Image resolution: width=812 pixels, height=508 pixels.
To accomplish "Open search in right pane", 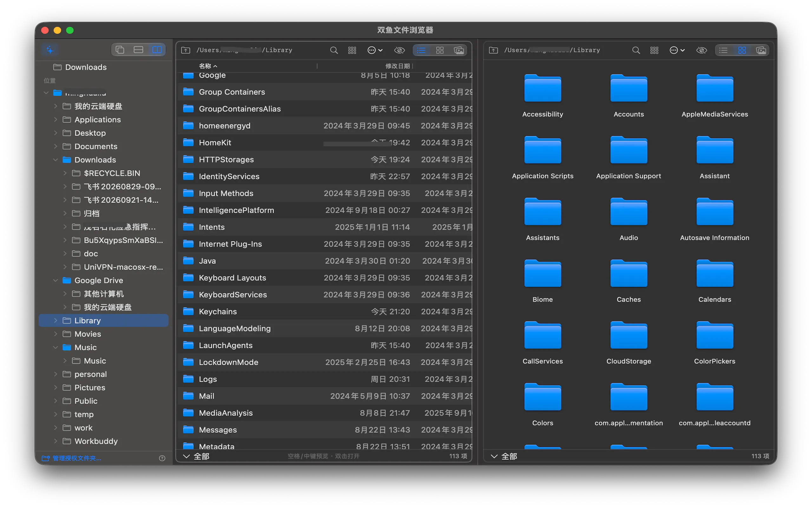I will pyautogui.click(x=636, y=50).
